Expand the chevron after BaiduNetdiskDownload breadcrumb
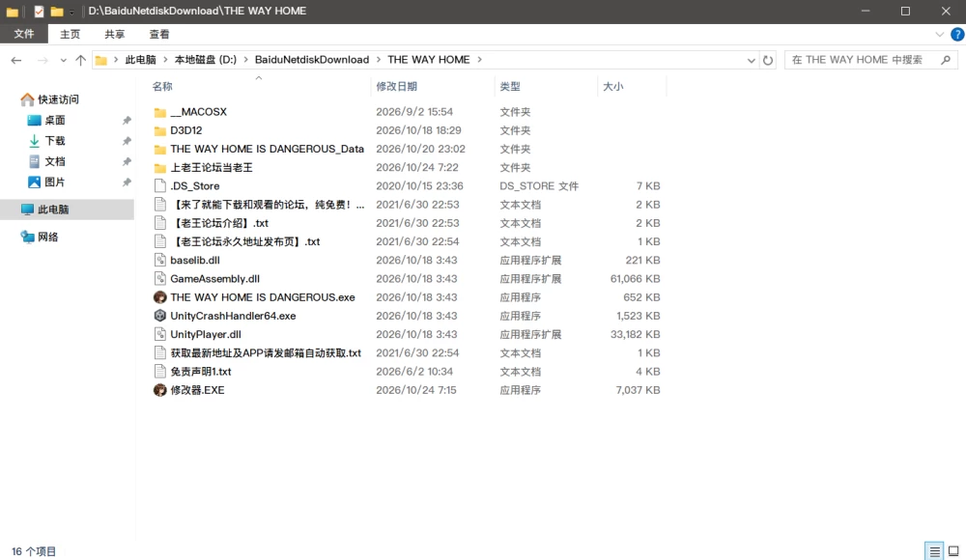Screen dimensions: 966x560 [x=379, y=60]
